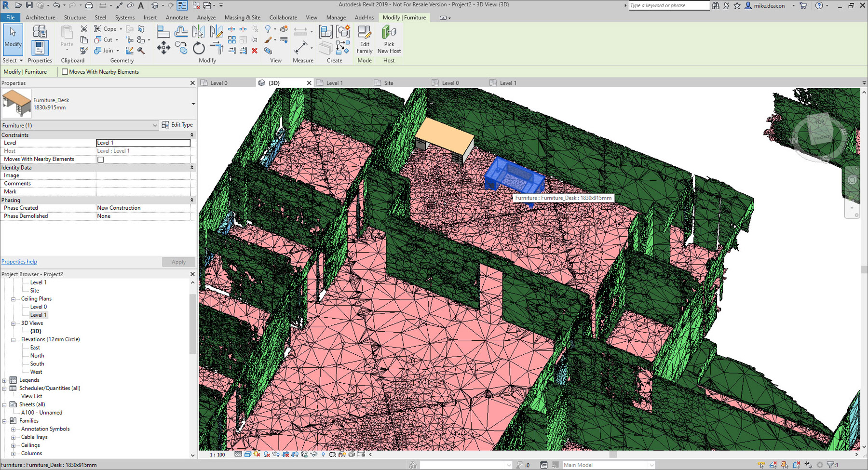Image resolution: width=868 pixels, height=470 pixels.
Task: Click the Thin Lines quick access icon
Action: pos(182,6)
